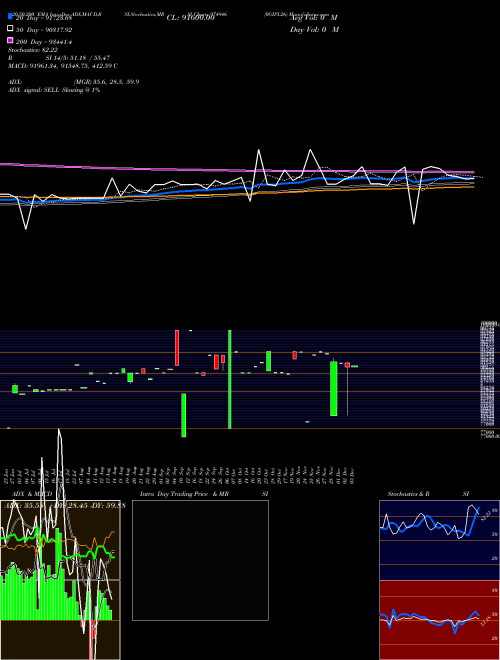Click the 'Avg Vol: 0 M' label
Image resolution: width=500 pixels, height=660 pixels.
click(x=314, y=18)
